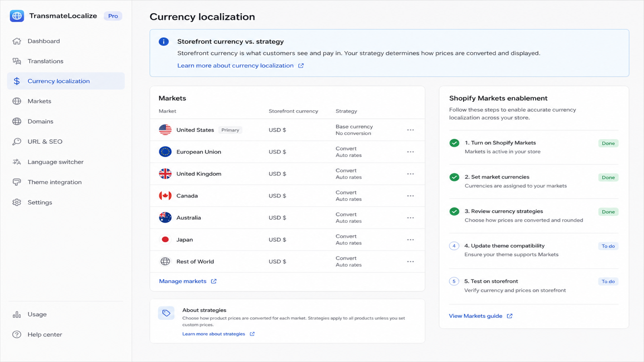This screenshot has height=362, width=644.
Task: Click green checkmark for Review currency strategies
Action: tap(454, 212)
